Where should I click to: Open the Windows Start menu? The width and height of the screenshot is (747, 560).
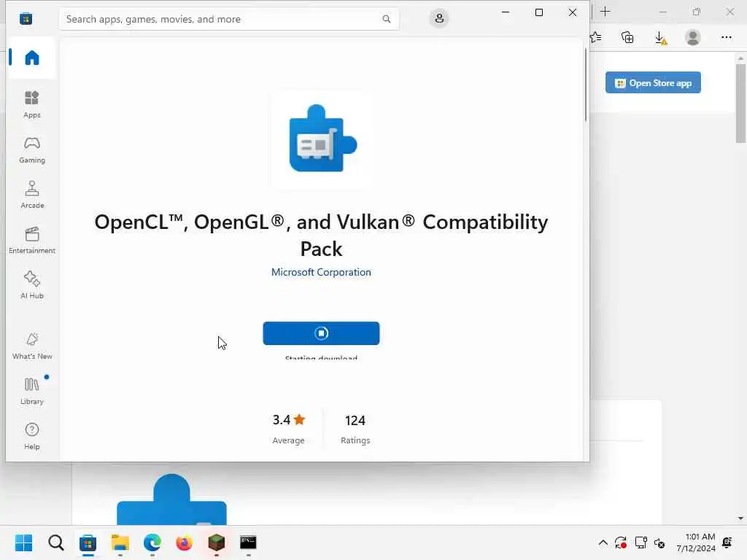23,542
